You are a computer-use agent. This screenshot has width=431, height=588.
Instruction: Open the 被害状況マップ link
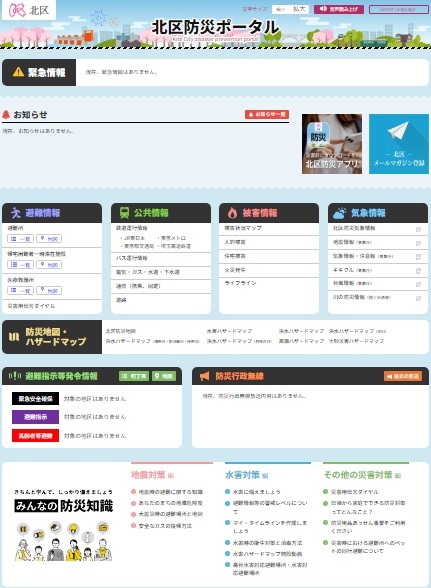click(x=243, y=228)
